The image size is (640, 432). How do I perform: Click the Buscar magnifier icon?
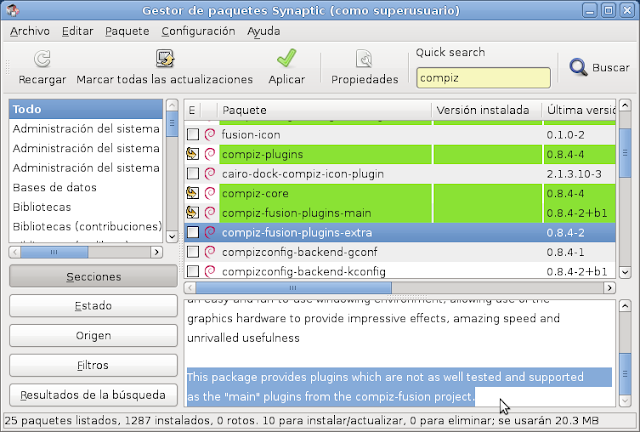coord(578,67)
